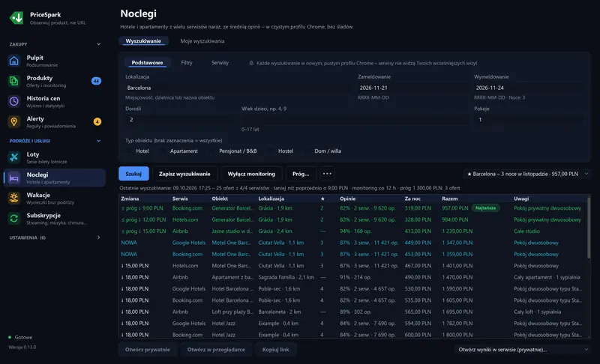Open Subskrypcje via refresh icon
Screen dimensions: 600x364
(x=13, y=219)
